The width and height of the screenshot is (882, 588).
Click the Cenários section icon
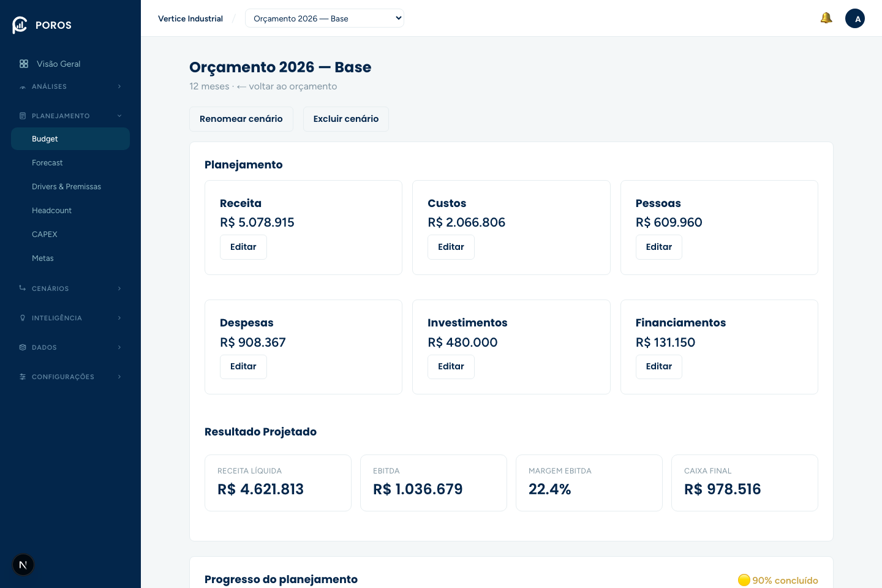23,288
